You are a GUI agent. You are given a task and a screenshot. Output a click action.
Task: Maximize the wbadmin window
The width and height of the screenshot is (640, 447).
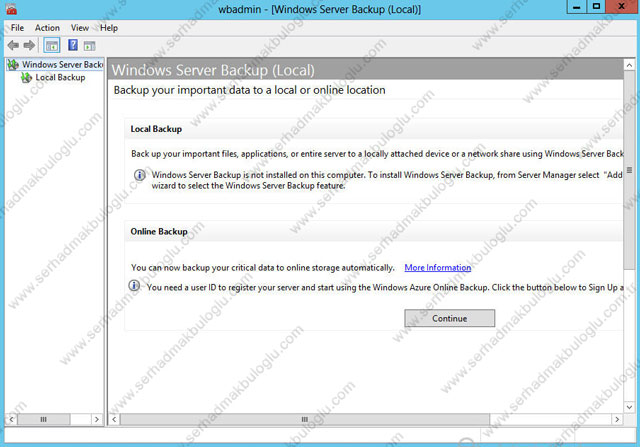(x=596, y=7)
